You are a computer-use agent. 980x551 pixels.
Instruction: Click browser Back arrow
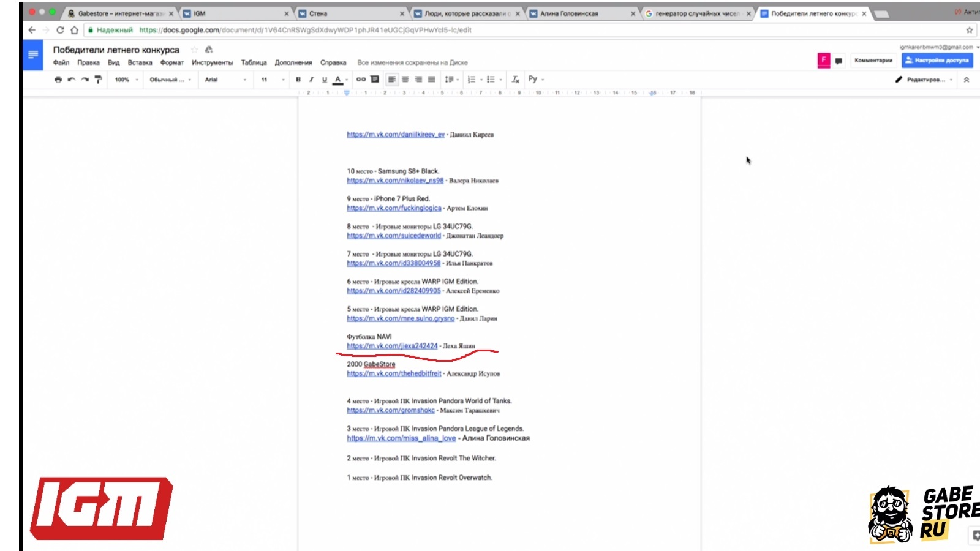(x=32, y=30)
